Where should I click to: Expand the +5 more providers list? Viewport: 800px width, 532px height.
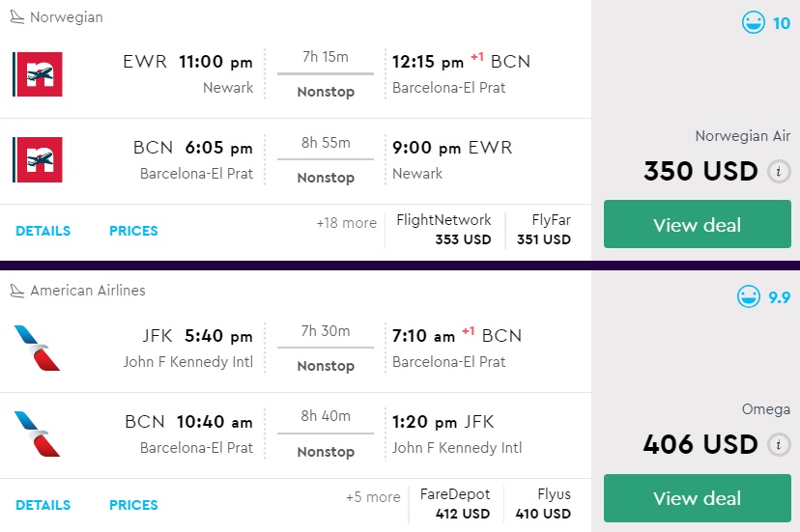(372, 497)
